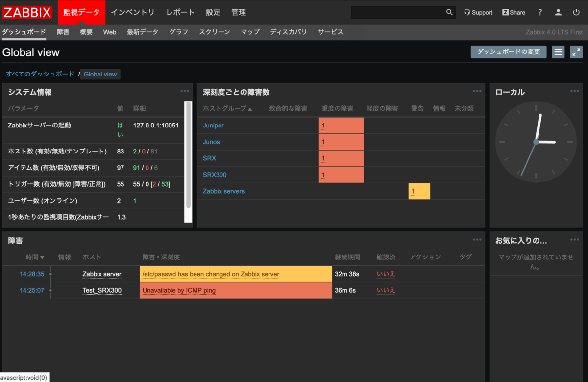Open Zabbix servers host group link
588x382 pixels.
(223, 191)
